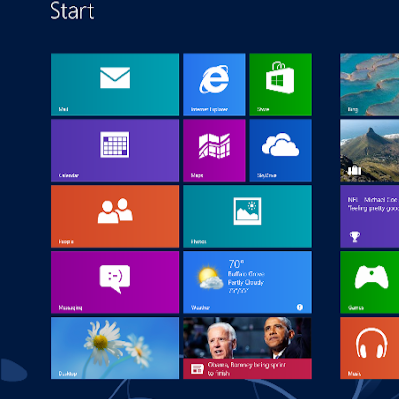Open the Travel tile with the mountain photo

pyautogui.click(x=369, y=150)
